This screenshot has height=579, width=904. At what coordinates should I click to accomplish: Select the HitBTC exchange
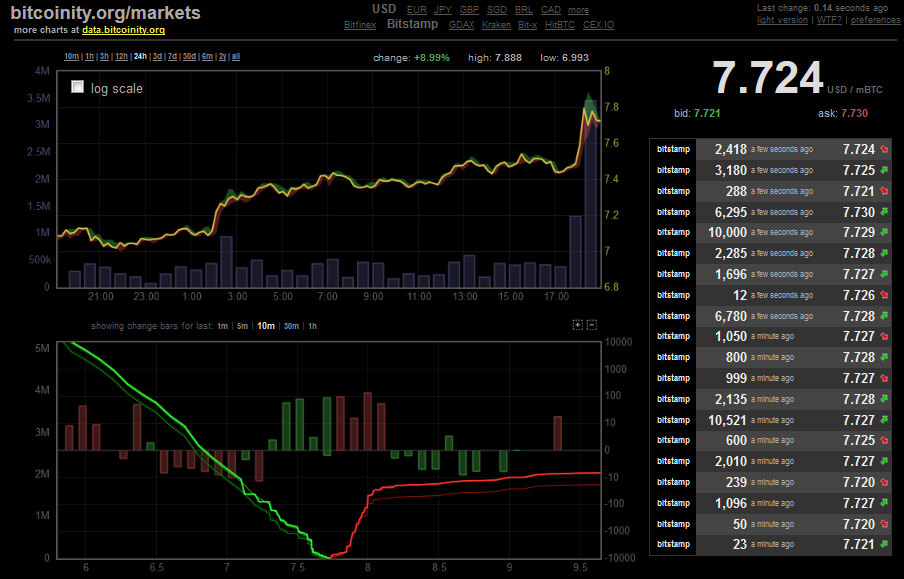pyautogui.click(x=560, y=24)
